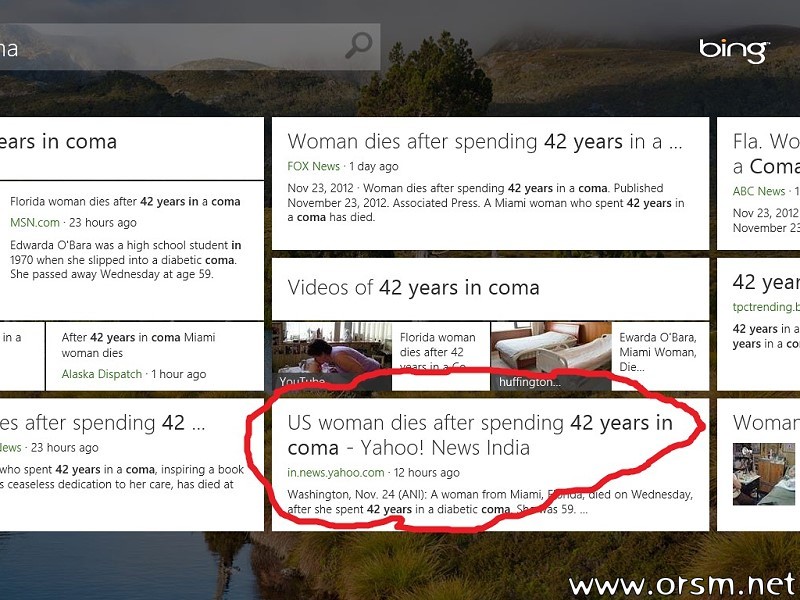This screenshot has width=800, height=600.
Task: Click the "1 hour ago" timestamp on Alaska Dispatch result
Action: [x=179, y=374]
